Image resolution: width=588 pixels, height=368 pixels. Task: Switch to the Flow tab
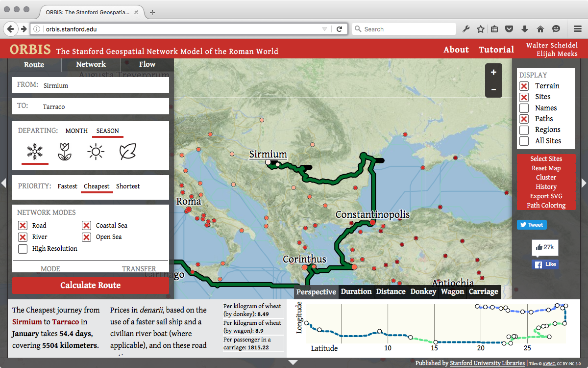tap(147, 65)
